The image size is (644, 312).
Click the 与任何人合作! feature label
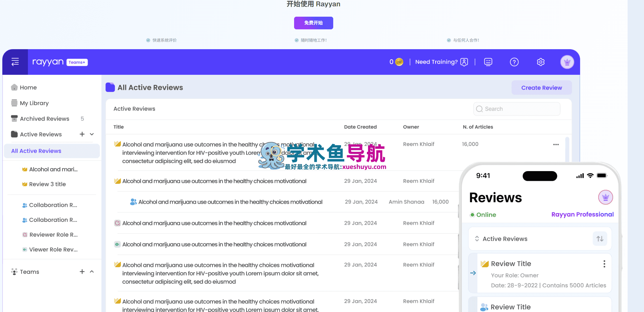(463, 40)
